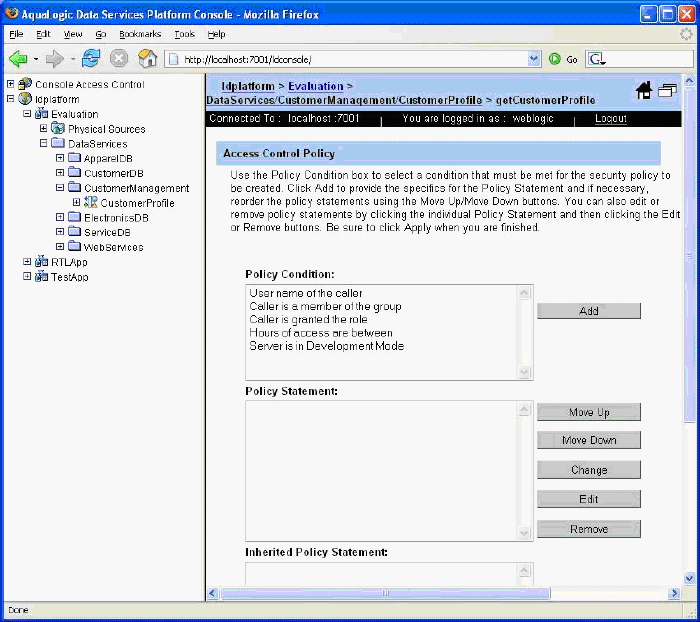The width and height of the screenshot is (700, 622).
Task: Click the ApparelDB folder icon
Action: [x=75, y=158]
